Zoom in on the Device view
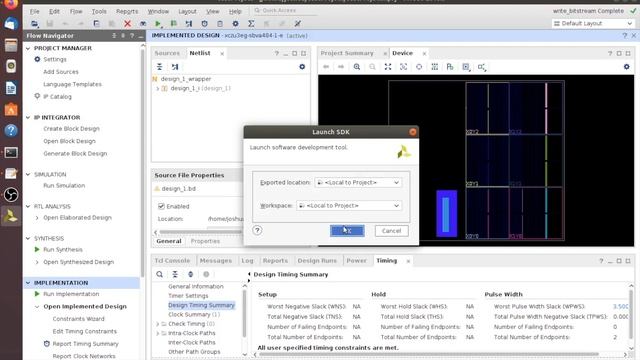The image size is (640, 360). point(357,67)
